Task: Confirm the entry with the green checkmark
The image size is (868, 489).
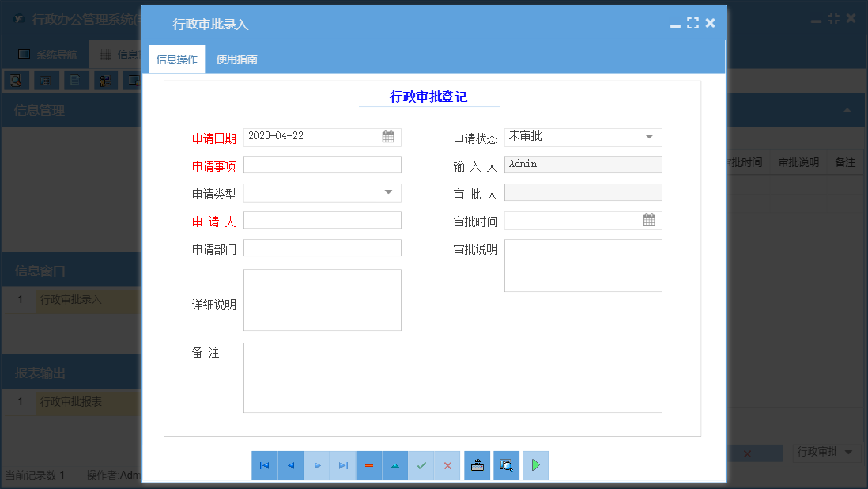Action: (421, 465)
